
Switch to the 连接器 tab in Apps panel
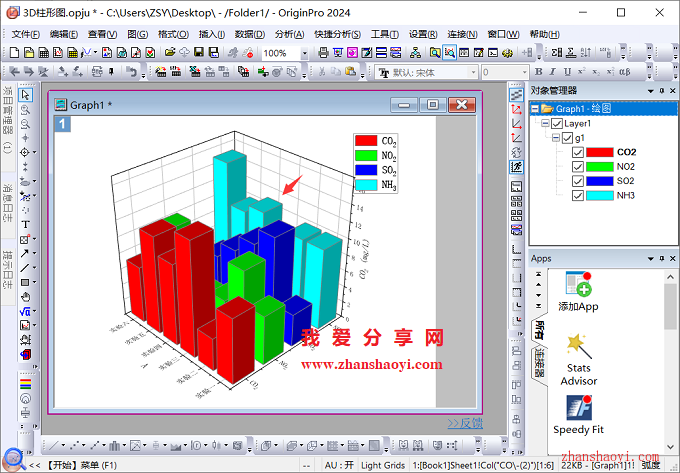click(x=539, y=362)
